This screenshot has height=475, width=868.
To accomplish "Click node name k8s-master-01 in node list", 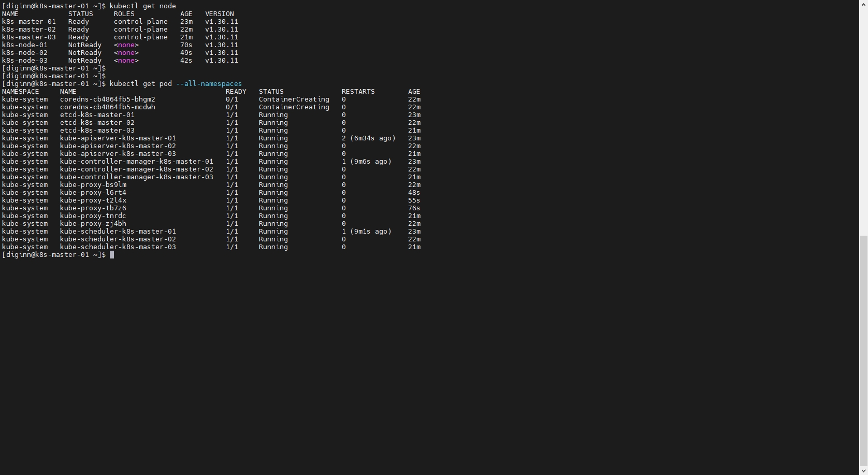I will (29, 22).
